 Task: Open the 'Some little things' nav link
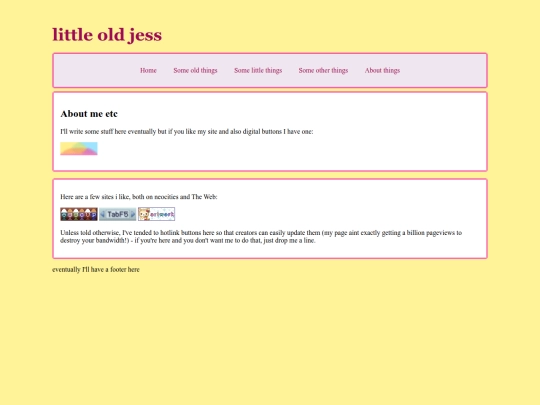pos(258,70)
